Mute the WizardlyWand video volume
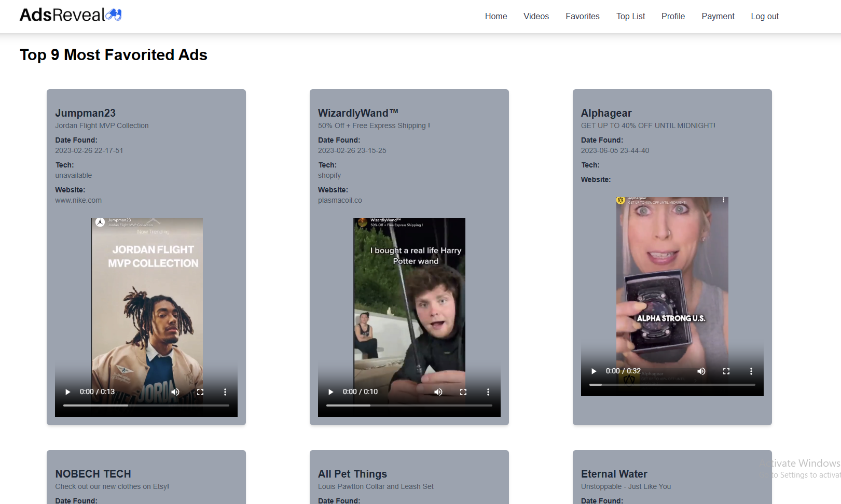The image size is (841, 504). click(438, 392)
